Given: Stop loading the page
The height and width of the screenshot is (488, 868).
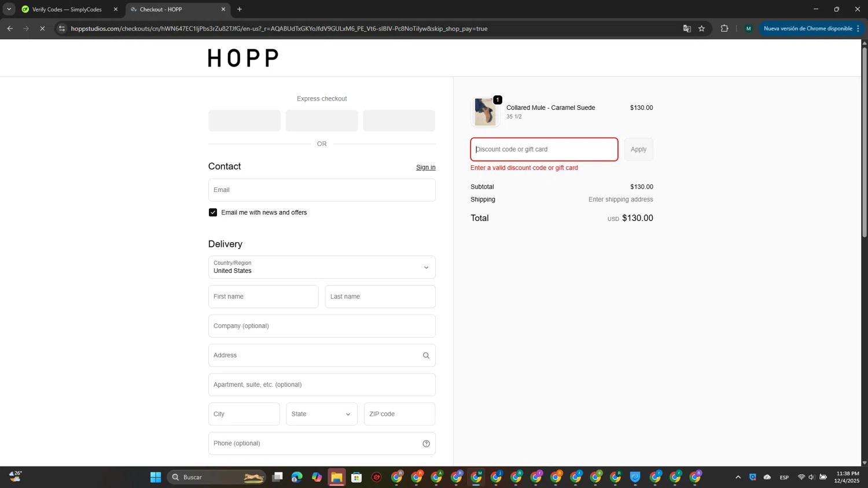Looking at the screenshot, I should [x=42, y=28].
